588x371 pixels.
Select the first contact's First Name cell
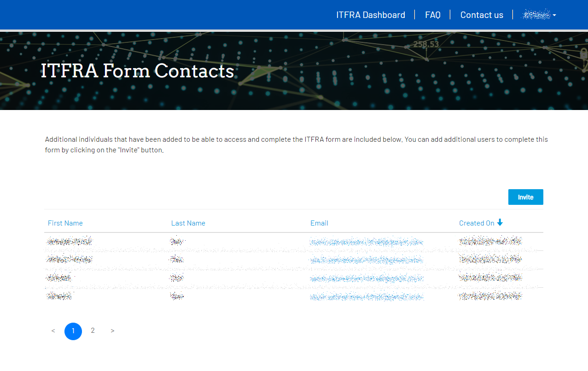click(70, 241)
